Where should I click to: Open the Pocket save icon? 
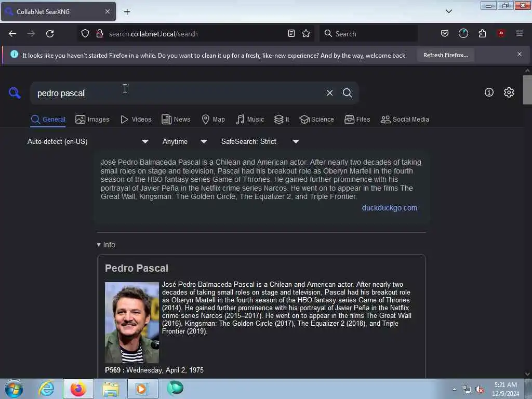point(445,34)
